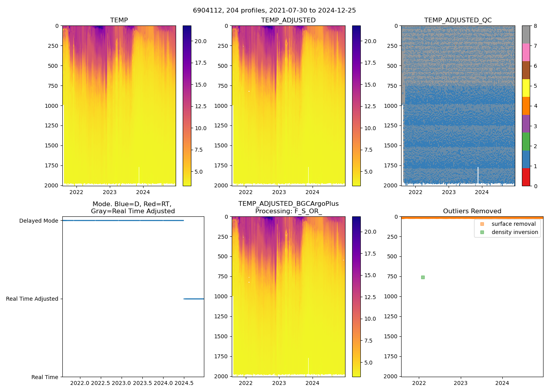The height and width of the screenshot is (392, 549).
Task: Click the Delayed Mode axis label
Action: pos(38,221)
